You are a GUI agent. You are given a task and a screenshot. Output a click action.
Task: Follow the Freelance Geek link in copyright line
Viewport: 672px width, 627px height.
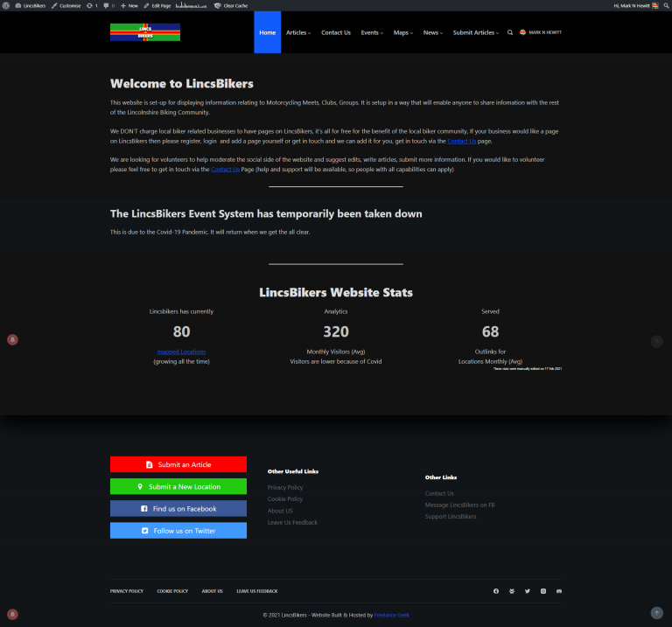click(391, 615)
